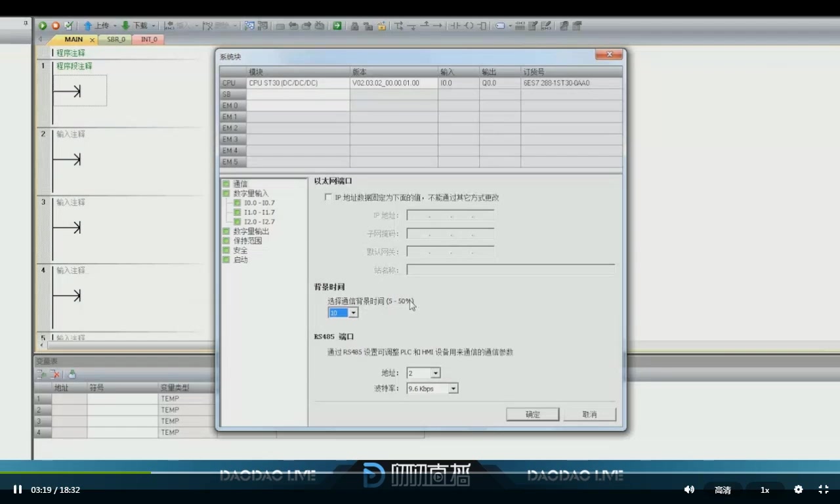Viewport: 840px width, 504px height.
Task: Select I2.0 - I2.7 tree item
Action: [x=259, y=222]
